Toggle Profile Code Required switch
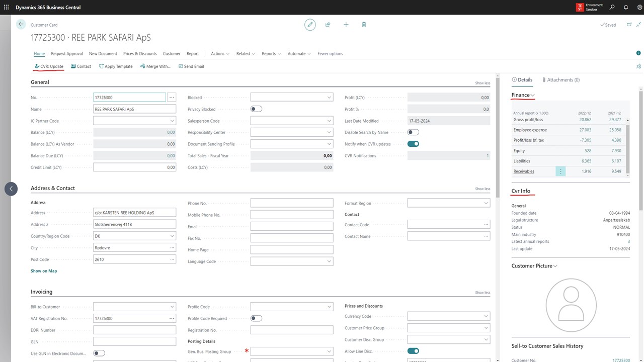This screenshot has height=362, width=644. 256,318
